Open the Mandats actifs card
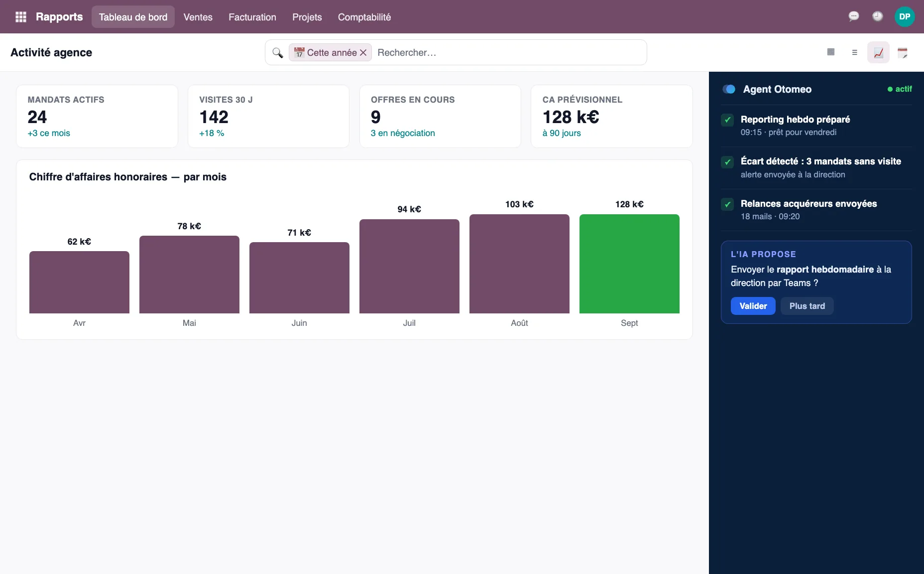924x574 pixels. [97, 116]
